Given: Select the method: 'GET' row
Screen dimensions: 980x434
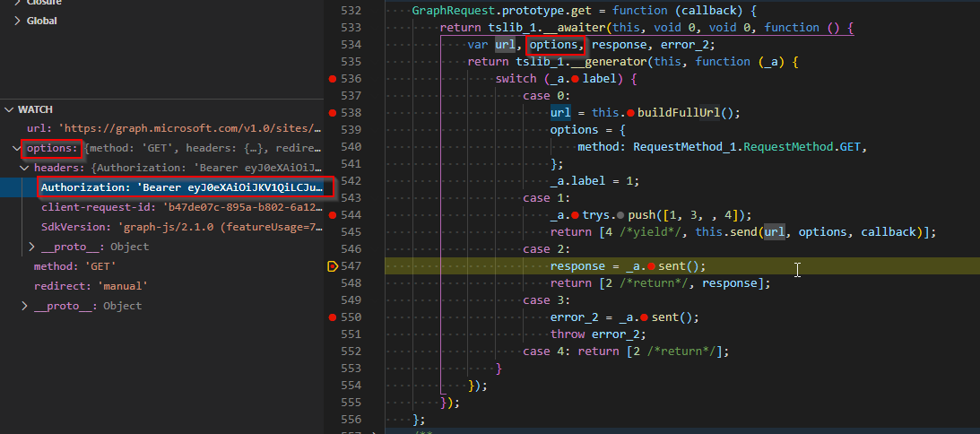Looking at the screenshot, I should (x=162, y=266).
